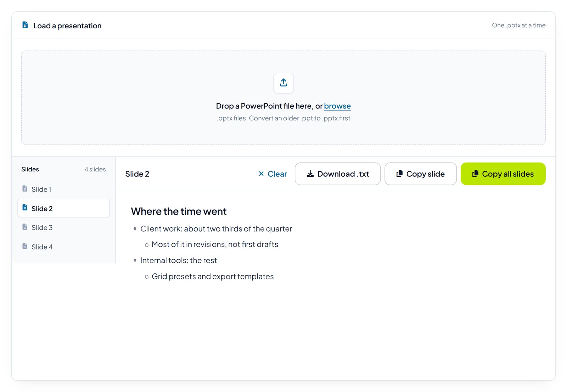Click the document icon next to Slide 4

25,246
